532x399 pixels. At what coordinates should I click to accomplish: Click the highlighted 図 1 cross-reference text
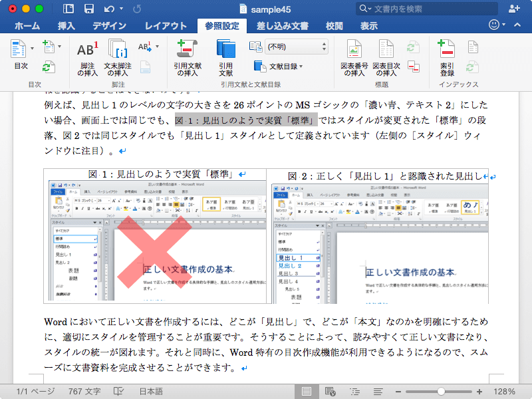click(246, 120)
